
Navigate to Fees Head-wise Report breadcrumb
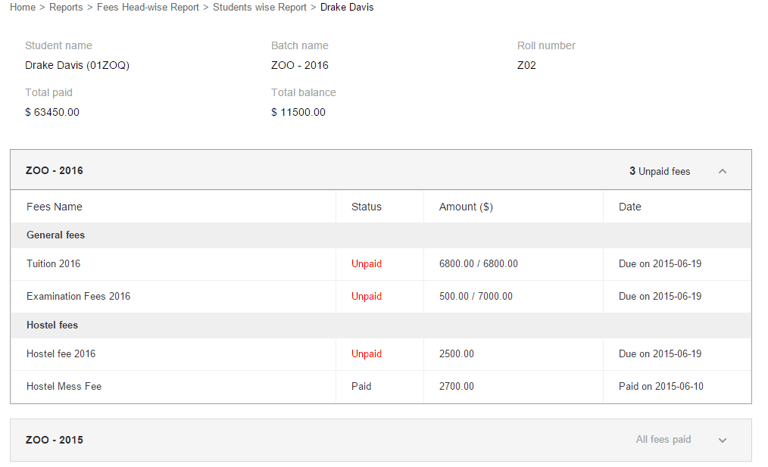[148, 7]
